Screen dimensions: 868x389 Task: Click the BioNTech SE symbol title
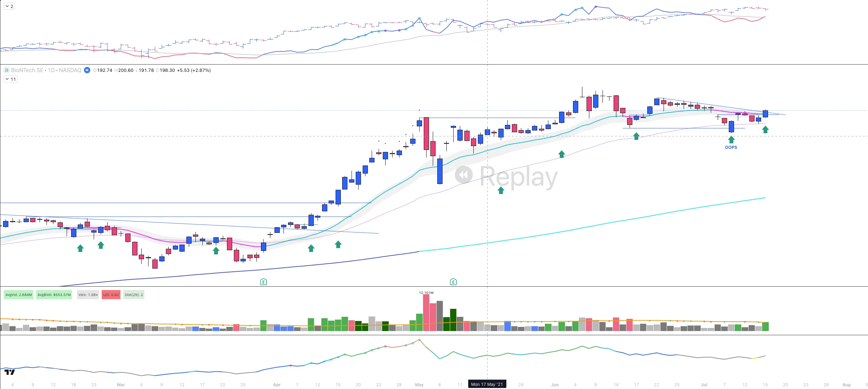click(x=27, y=70)
